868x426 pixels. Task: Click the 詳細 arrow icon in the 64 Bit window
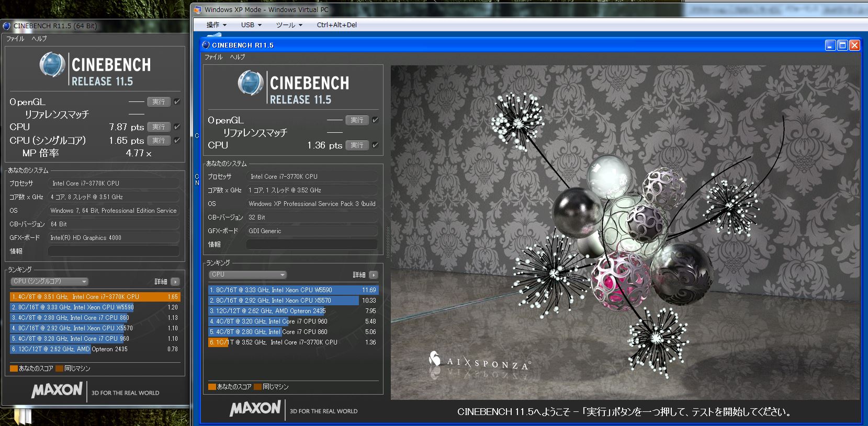click(175, 282)
